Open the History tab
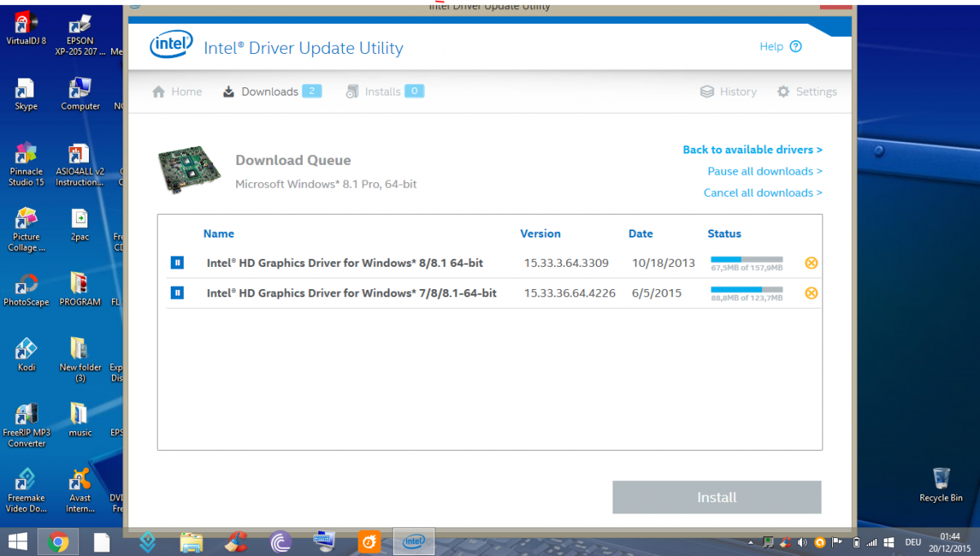980x556 pixels. 728,91
